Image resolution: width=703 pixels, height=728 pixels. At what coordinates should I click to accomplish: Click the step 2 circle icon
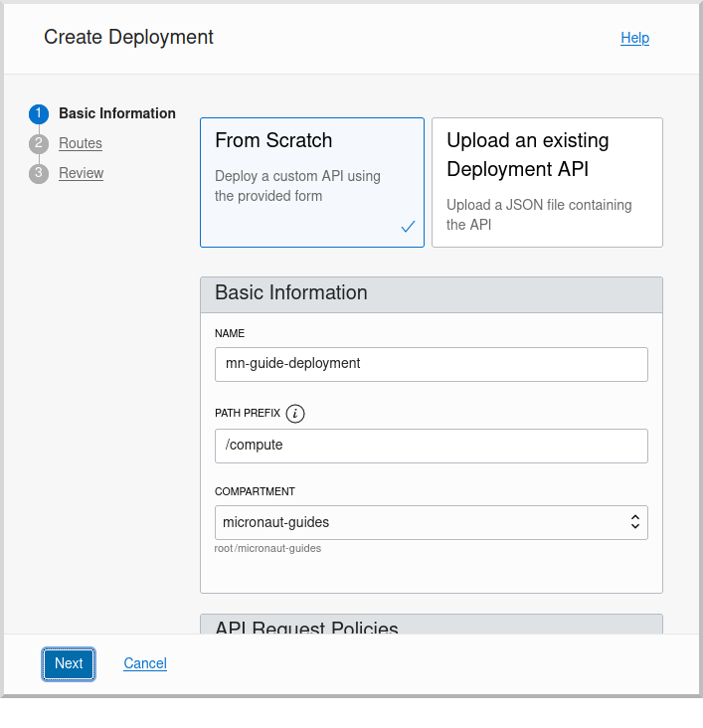point(39,144)
